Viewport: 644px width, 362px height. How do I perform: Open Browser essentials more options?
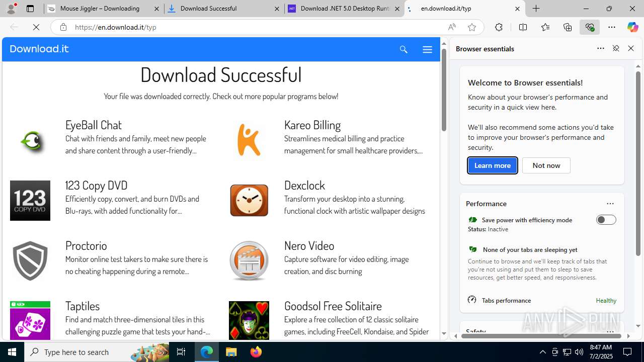(x=601, y=49)
